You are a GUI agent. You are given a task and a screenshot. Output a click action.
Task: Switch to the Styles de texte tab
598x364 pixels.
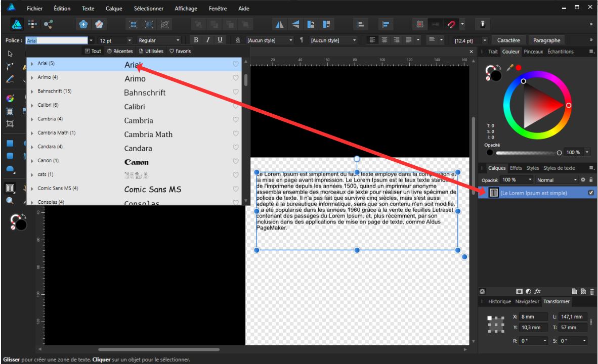(x=559, y=168)
